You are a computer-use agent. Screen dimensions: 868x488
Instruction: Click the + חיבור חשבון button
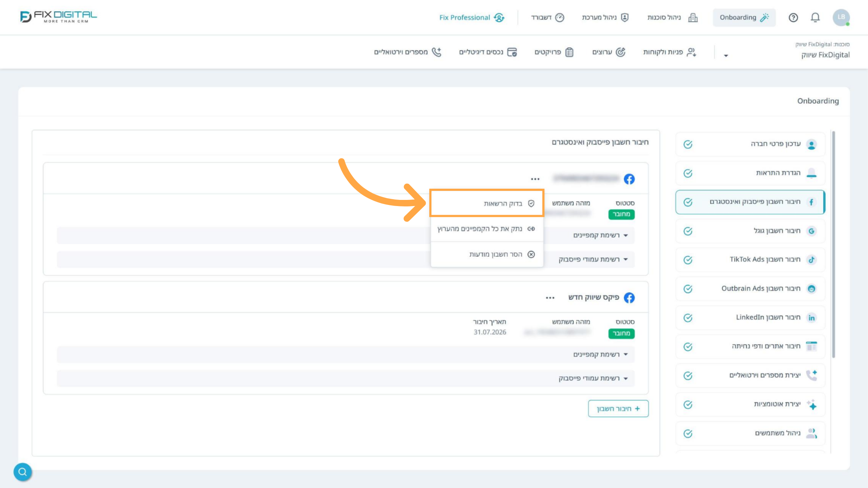tap(618, 408)
